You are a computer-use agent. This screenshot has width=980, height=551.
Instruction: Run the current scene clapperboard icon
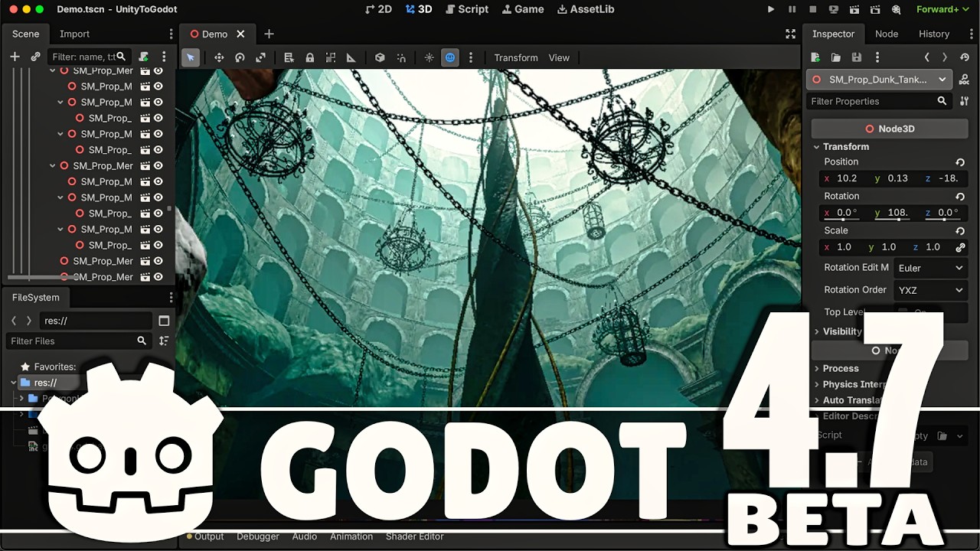click(x=854, y=9)
